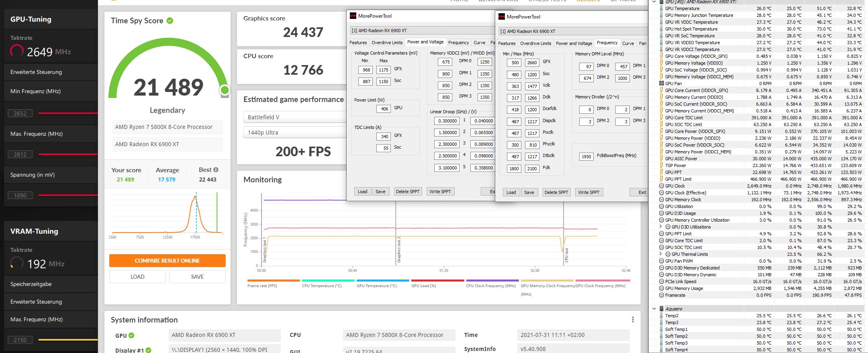Click the app icon of the MorePowerTool window on the Frequency tab
Screen dimensions: 868x353
pyautogui.click(x=501, y=16)
